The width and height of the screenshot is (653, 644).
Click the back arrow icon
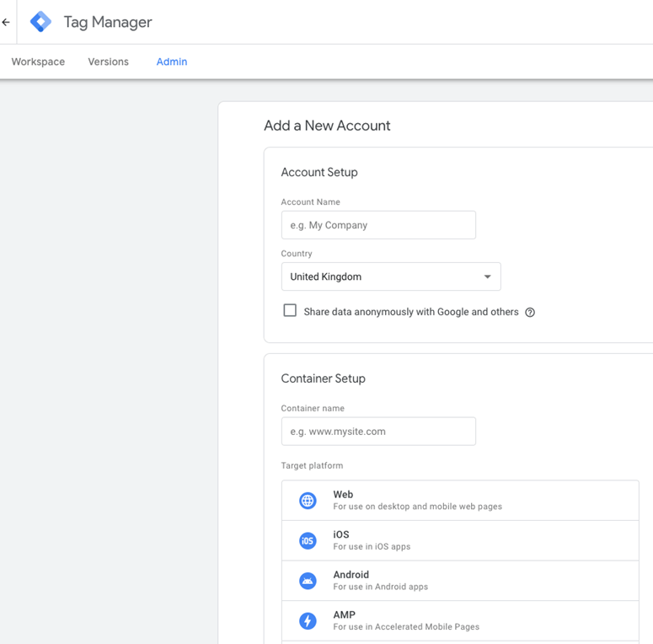click(x=6, y=22)
